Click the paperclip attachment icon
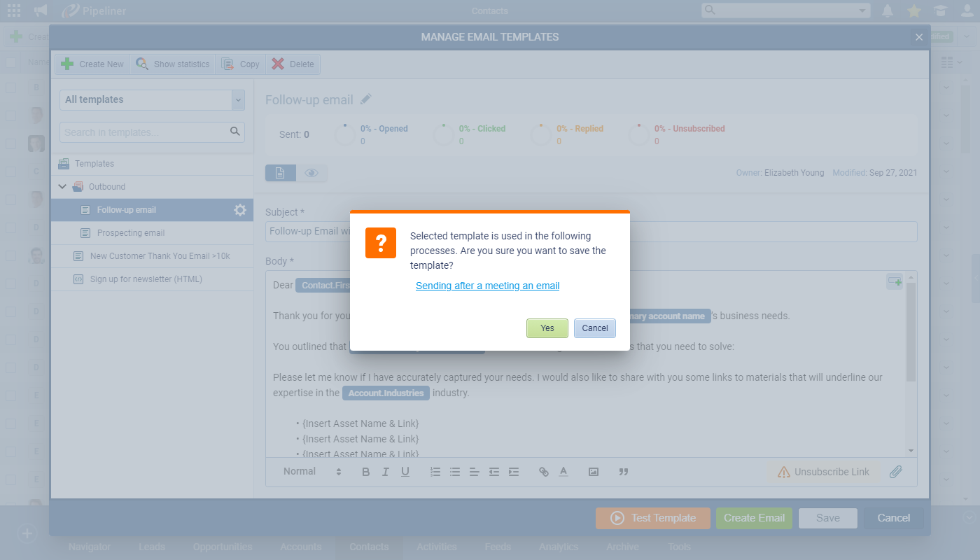 click(x=895, y=472)
